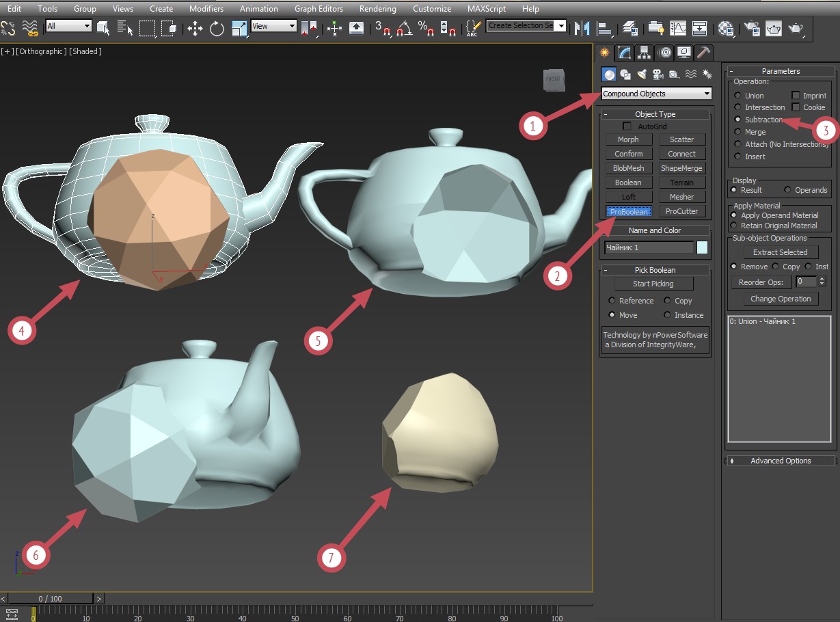Select the Lights category icon

pos(642,74)
